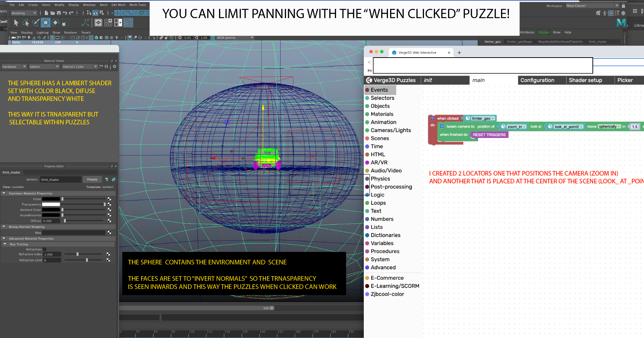The width and height of the screenshot is (644, 338).
Task: Open the Shader setup tab
Action: [585, 80]
